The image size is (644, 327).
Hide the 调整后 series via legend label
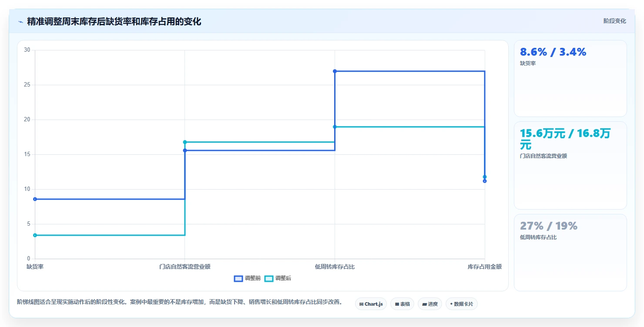[283, 278]
